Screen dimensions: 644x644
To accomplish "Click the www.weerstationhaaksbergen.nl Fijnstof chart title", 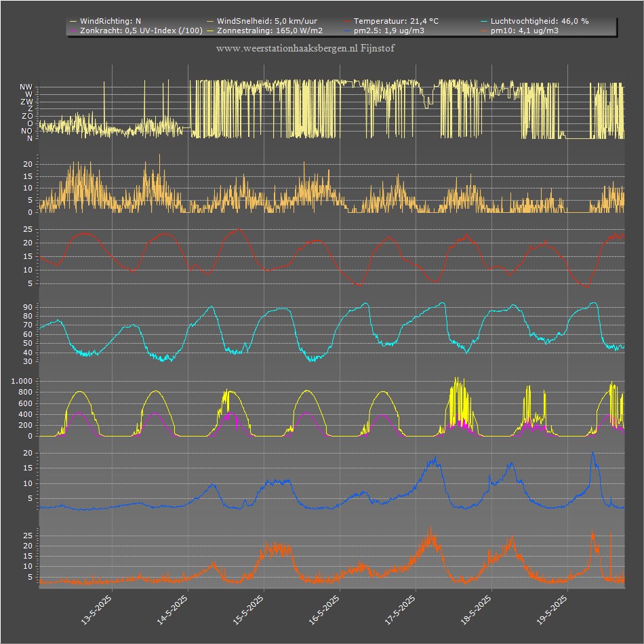I will tap(305, 48).
